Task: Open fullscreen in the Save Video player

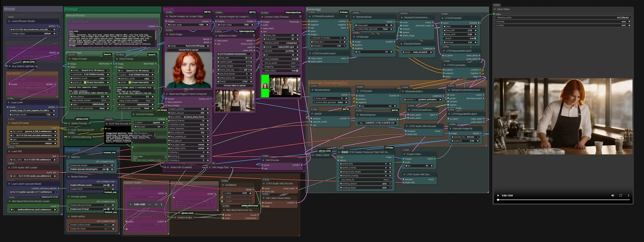Action: pos(621,195)
